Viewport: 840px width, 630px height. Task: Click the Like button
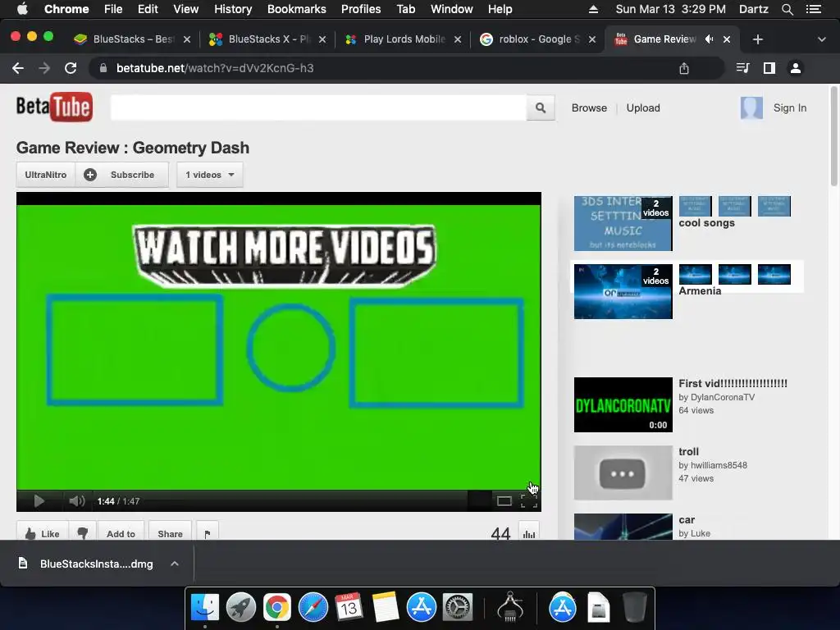[43, 533]
